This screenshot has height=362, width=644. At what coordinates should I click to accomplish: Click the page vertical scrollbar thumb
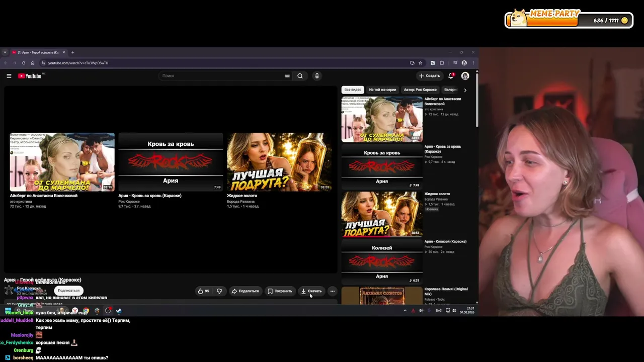[476, 100]
